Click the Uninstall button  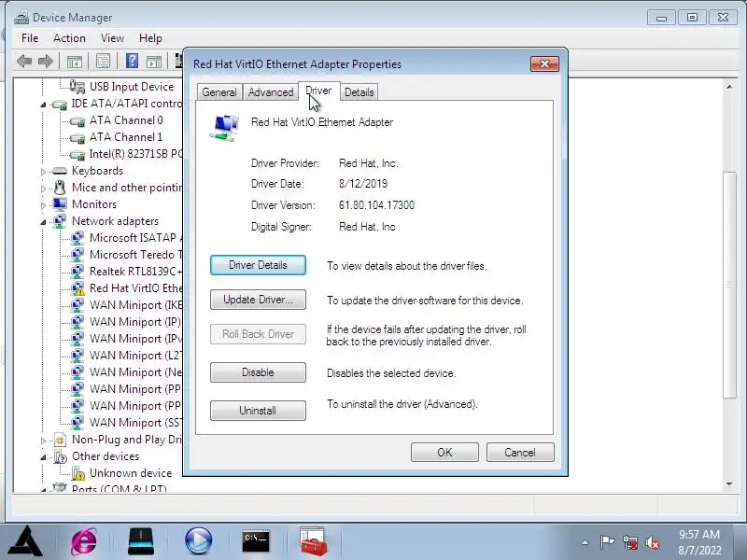(258, 411)
